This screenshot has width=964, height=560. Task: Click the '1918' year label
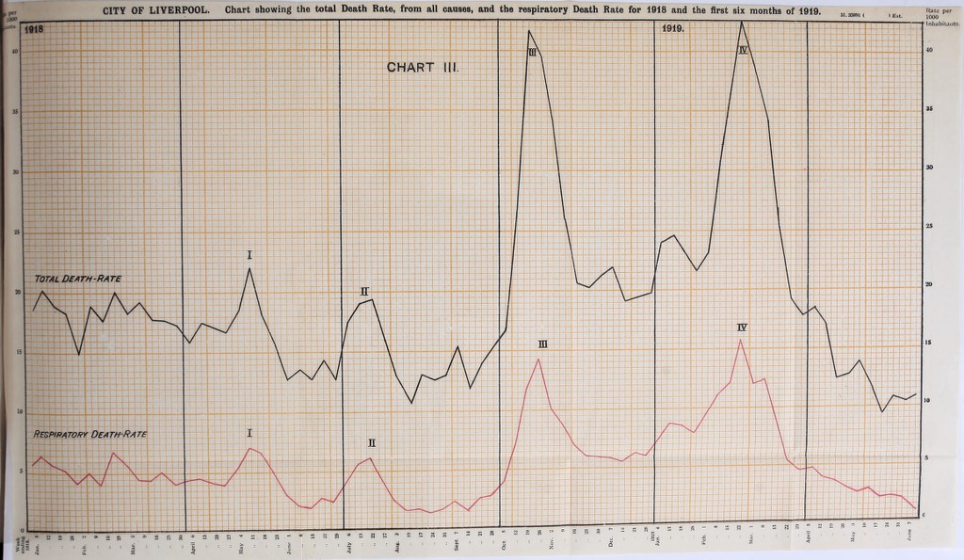click(35, 29)
